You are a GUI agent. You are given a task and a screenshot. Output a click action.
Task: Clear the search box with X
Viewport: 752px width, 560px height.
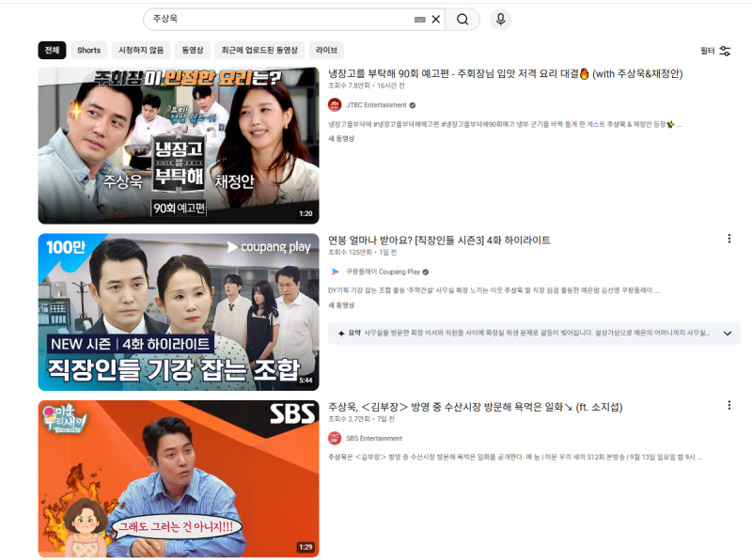coord(436,19)
